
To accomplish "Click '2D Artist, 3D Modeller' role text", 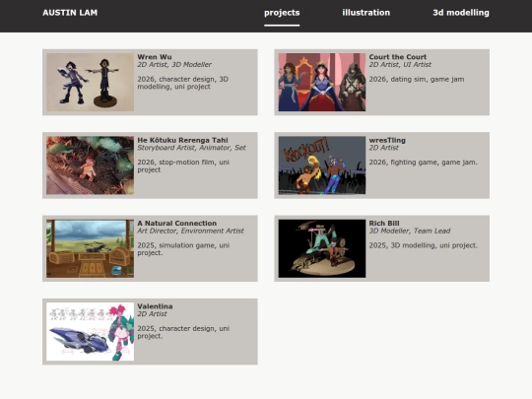I will click(x=174, y=64).
